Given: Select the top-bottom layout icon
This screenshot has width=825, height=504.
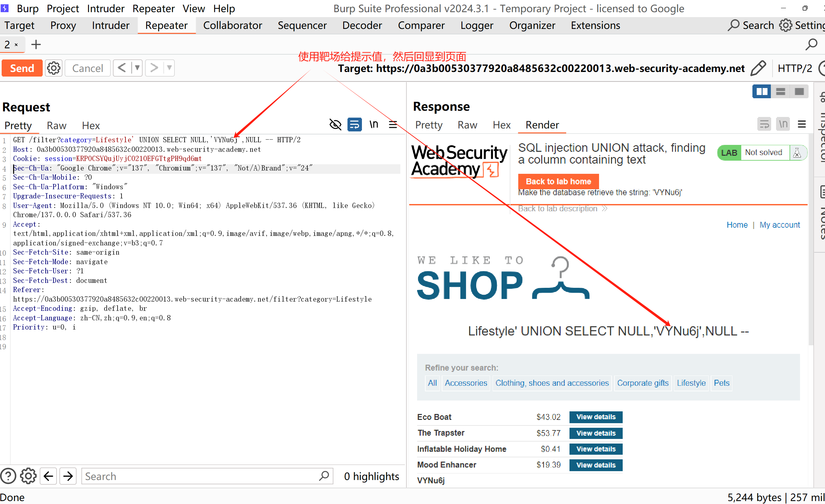Looking at the screenshot, I should (780, 91).
